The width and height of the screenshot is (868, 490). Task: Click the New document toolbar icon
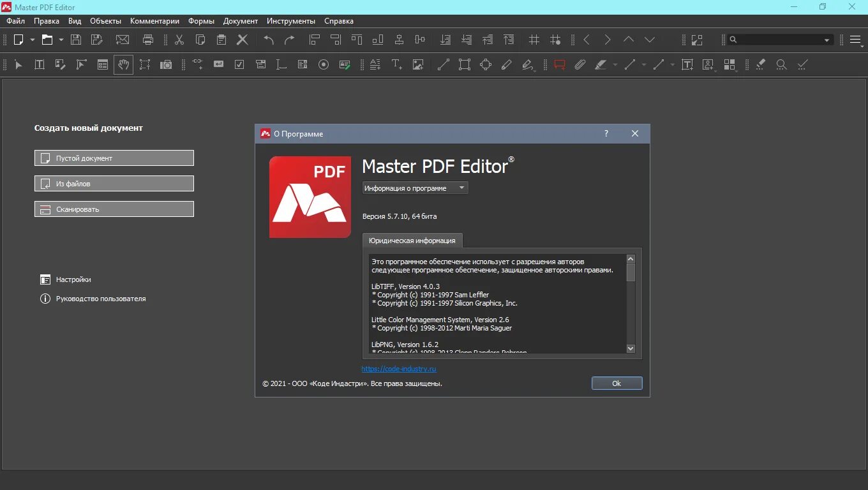(x=19, y=40)
